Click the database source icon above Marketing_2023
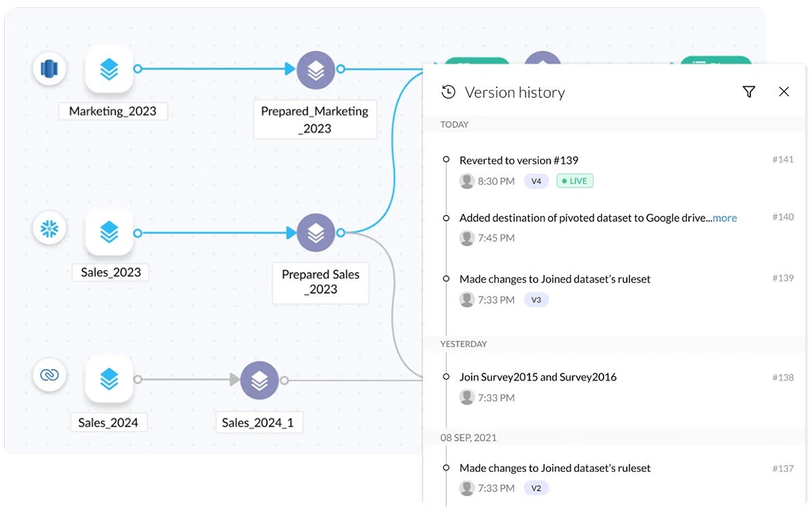812x515 pixels. click(x=49, y=69)
